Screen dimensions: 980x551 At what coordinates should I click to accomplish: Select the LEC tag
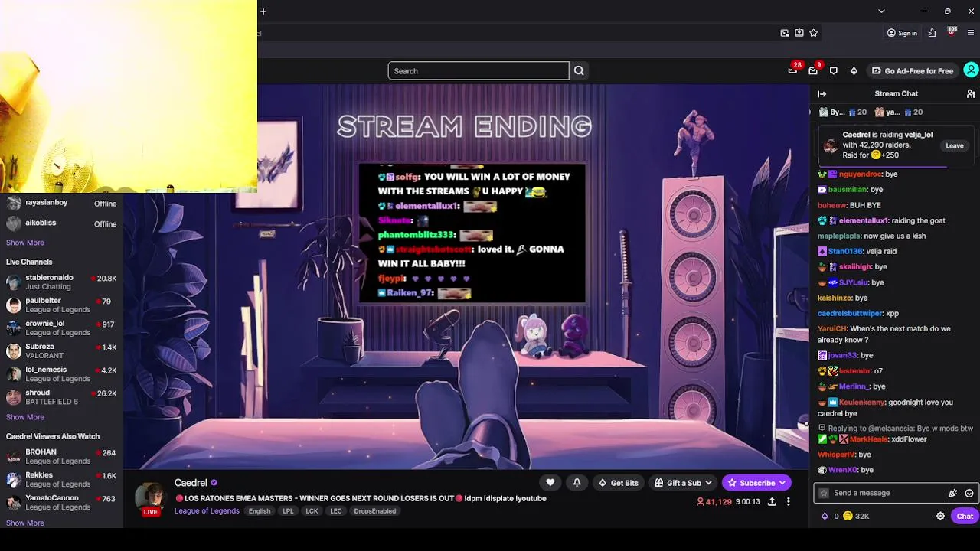click(336, 511)
